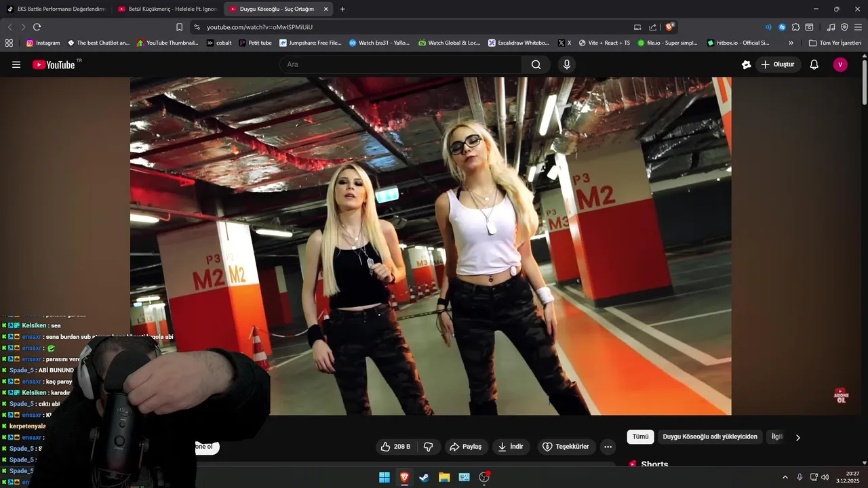Open the bookmarks apps grid icon
Viewport: 868px width, 488px height.
[9, 43]
